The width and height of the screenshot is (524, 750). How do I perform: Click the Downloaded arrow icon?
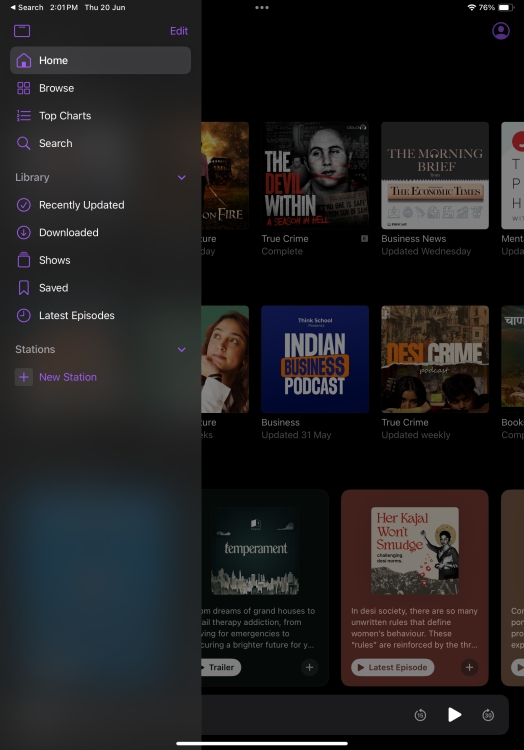coord(23,232)
